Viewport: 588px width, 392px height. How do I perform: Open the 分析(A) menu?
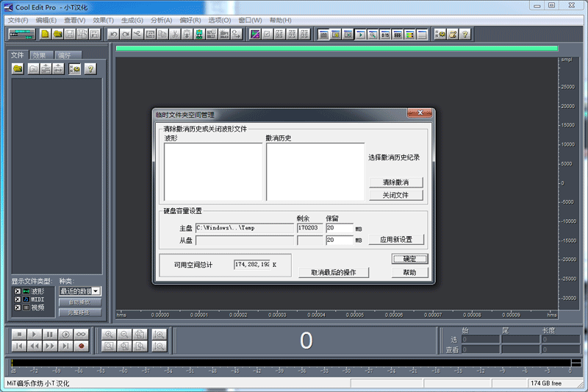(161, 21)
